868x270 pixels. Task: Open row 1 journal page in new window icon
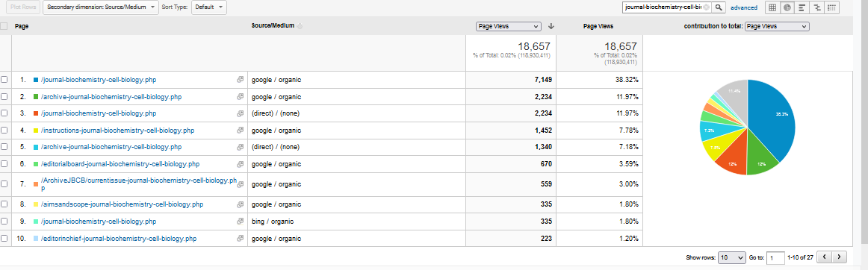coord(241,80)
